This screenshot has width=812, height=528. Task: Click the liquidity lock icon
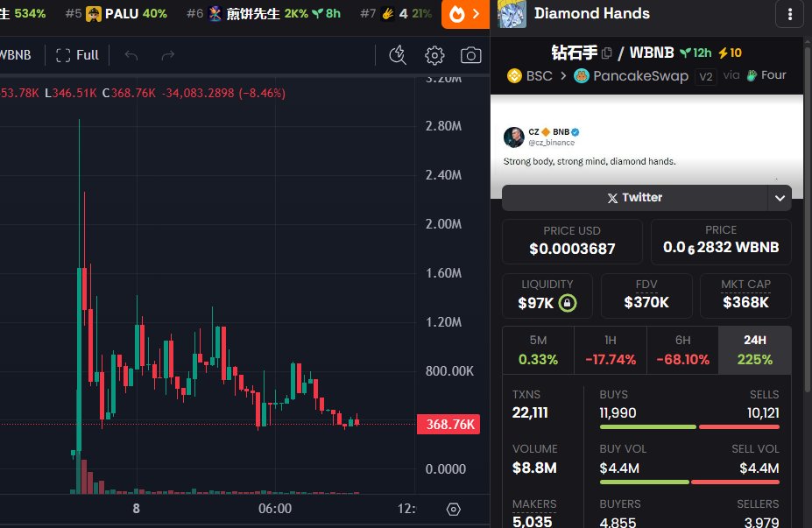(568, 304)
